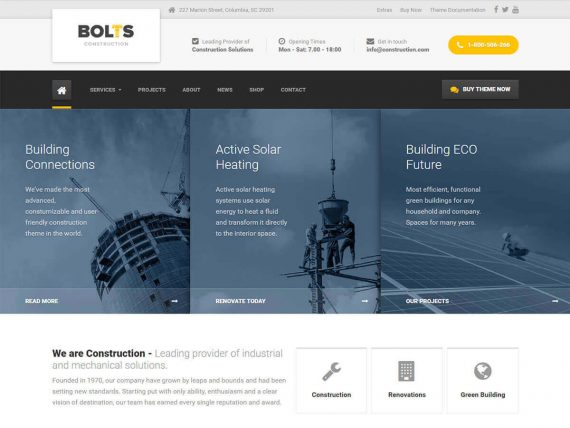Click the Bolts Construction logo
Viewport: 570px width, 428px height.
click(x=106, y=36)
